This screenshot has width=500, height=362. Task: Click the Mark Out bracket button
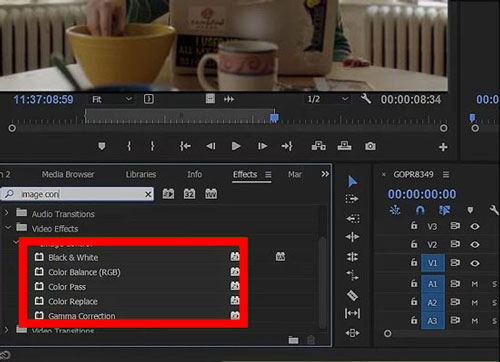152,146
